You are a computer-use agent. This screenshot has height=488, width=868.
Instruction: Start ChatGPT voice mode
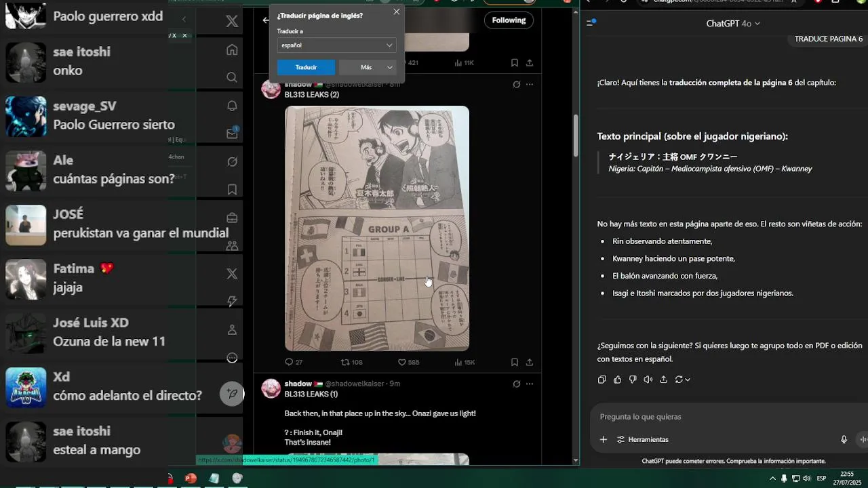(x=863, y=439)
